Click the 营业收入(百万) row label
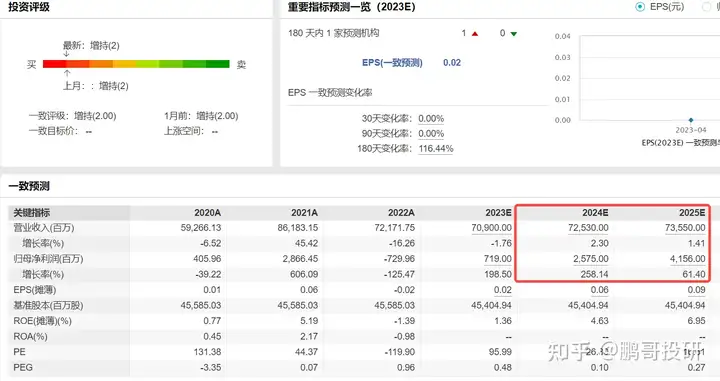The width and height of the screenshot is (720, 381). coord(44,228)
